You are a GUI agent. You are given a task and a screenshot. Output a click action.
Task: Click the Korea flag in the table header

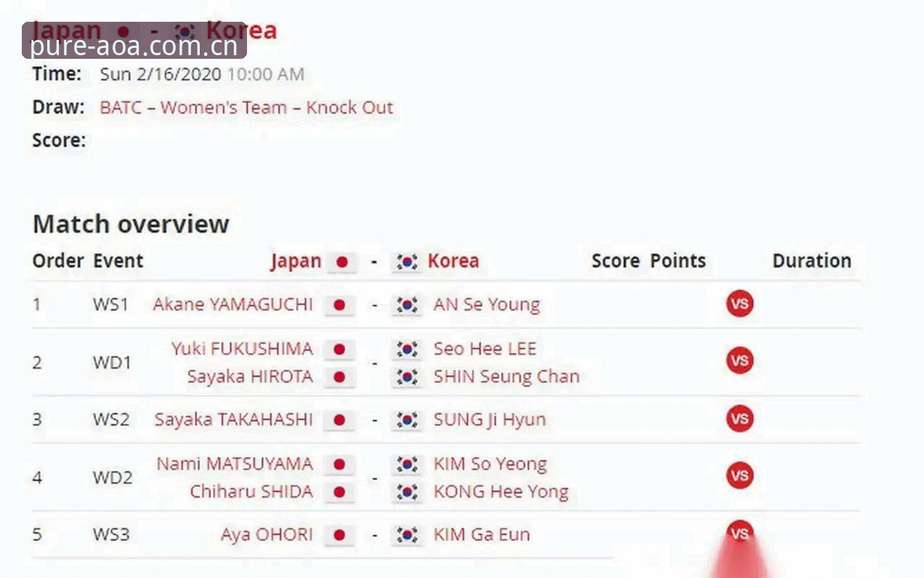pyautogui.click(x=408, y=262)
